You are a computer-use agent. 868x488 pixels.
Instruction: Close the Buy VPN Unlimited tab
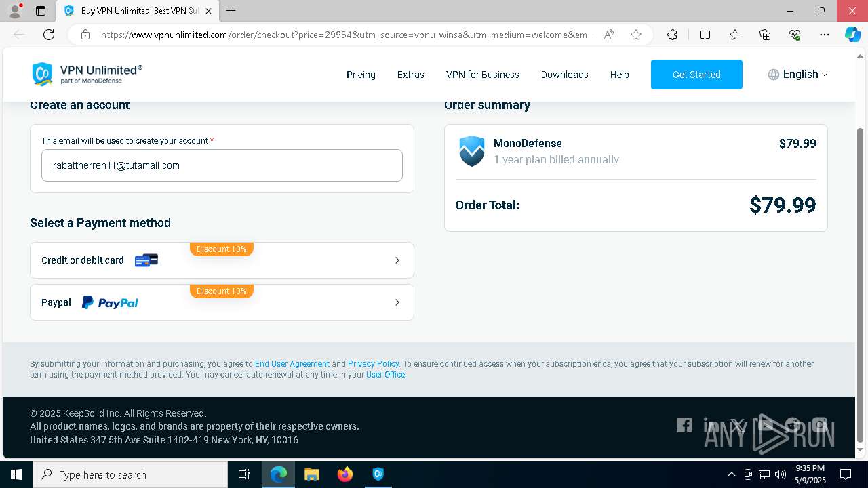point(209,11)
